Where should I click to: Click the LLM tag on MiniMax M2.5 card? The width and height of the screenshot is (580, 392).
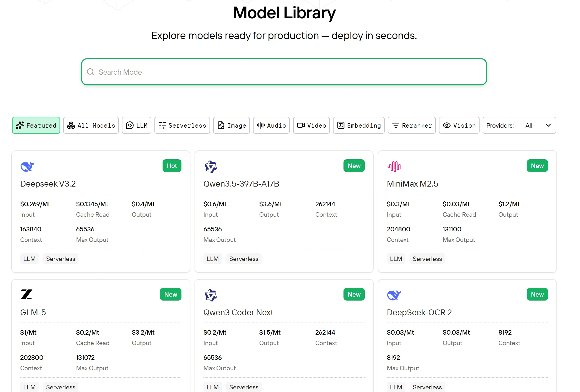coord(396,259)
